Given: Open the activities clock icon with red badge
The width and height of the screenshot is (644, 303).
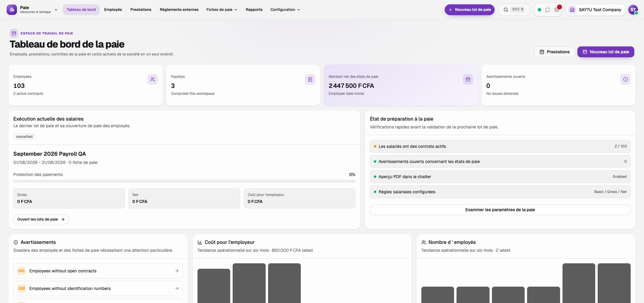Looking at the screenshot, I should pos(557,10).
